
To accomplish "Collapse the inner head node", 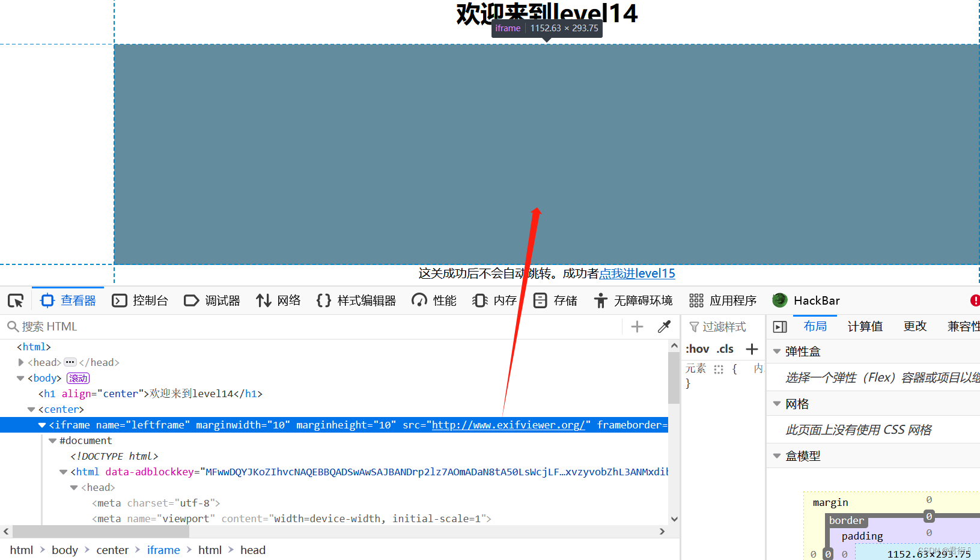I will point(75,487).
